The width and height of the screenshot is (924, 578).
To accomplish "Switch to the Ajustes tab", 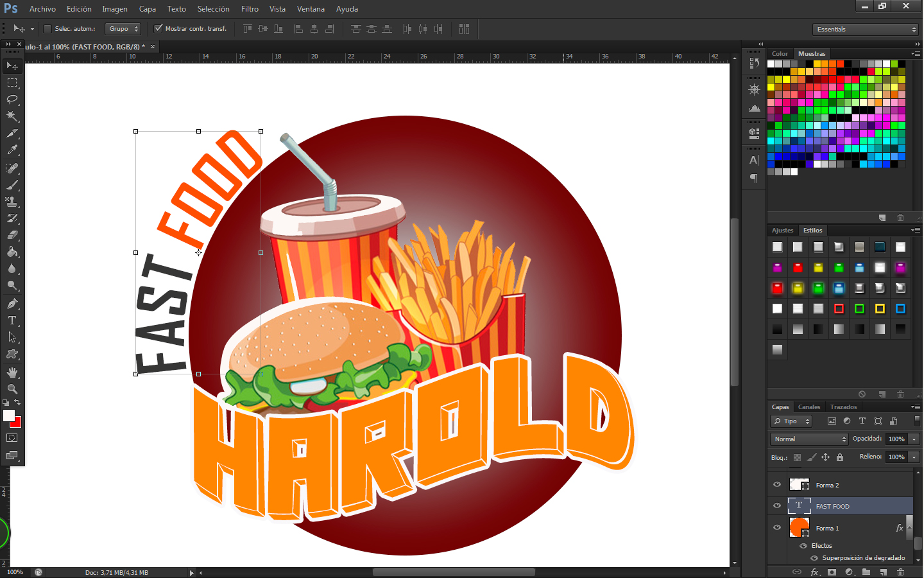I will tap(782, 231).
